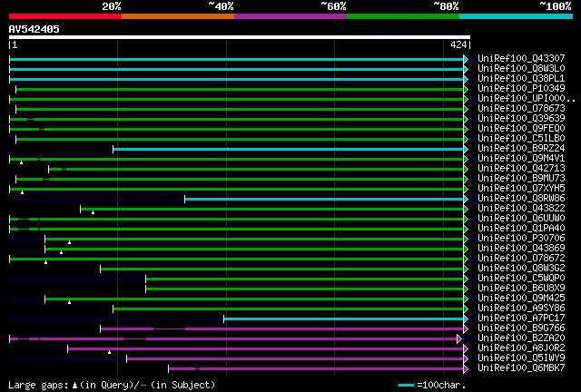Click the orange ~40% legend color segment
The height and width of the screenshot is (392, 581).
point(178,16)
